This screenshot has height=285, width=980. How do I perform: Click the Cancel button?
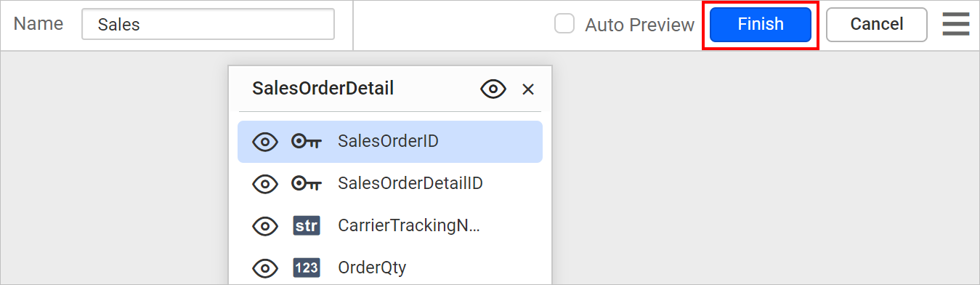(876, 24)
